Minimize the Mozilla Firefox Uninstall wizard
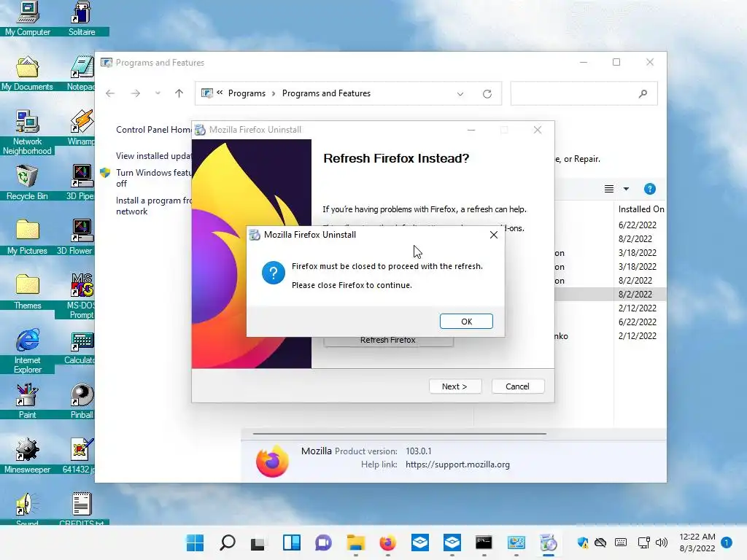 [x=471, y=130]
